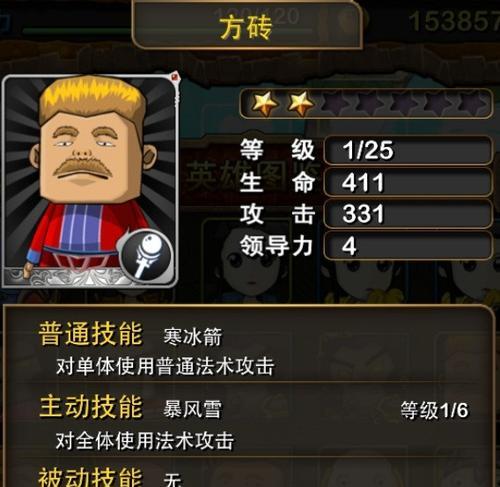Viewport: 500px width, 487px height.
Task: Select the 寒冰箭 skill name
Action: click(192, 337)
